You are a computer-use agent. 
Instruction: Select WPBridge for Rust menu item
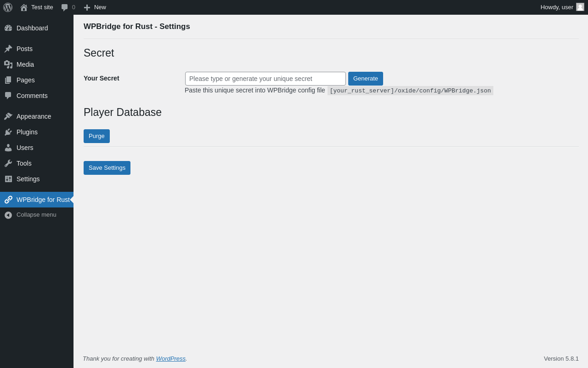coord(37,200)
